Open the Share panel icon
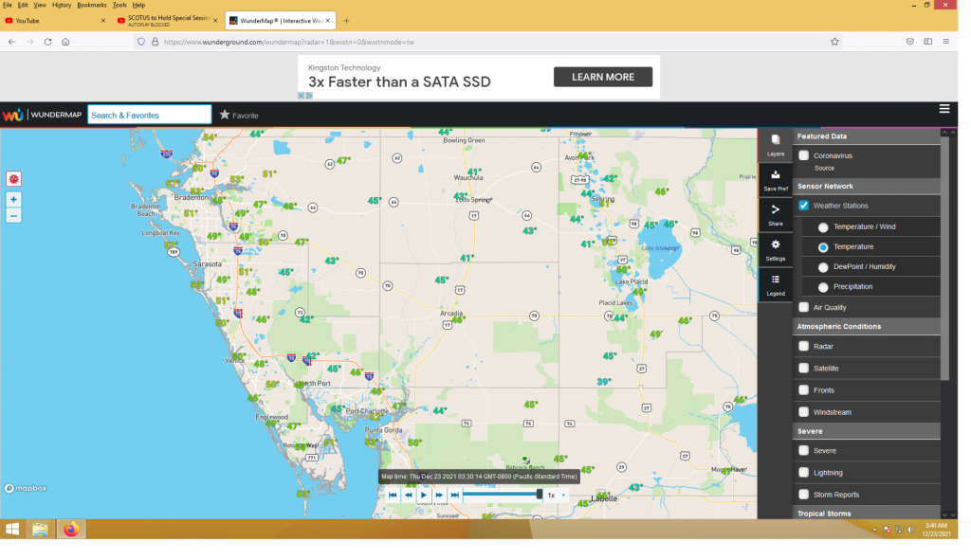Viewport: 971px width, 560px height. pos(776,213)
